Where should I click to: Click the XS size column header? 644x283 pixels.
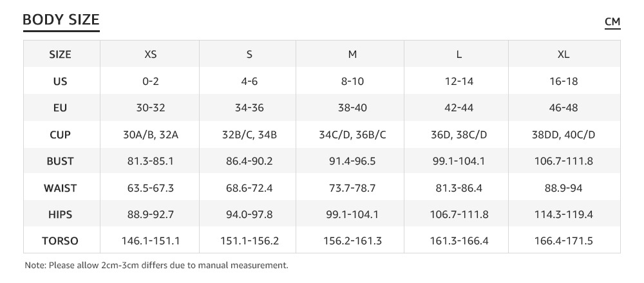pyautogui.click(x=150, y=55)
